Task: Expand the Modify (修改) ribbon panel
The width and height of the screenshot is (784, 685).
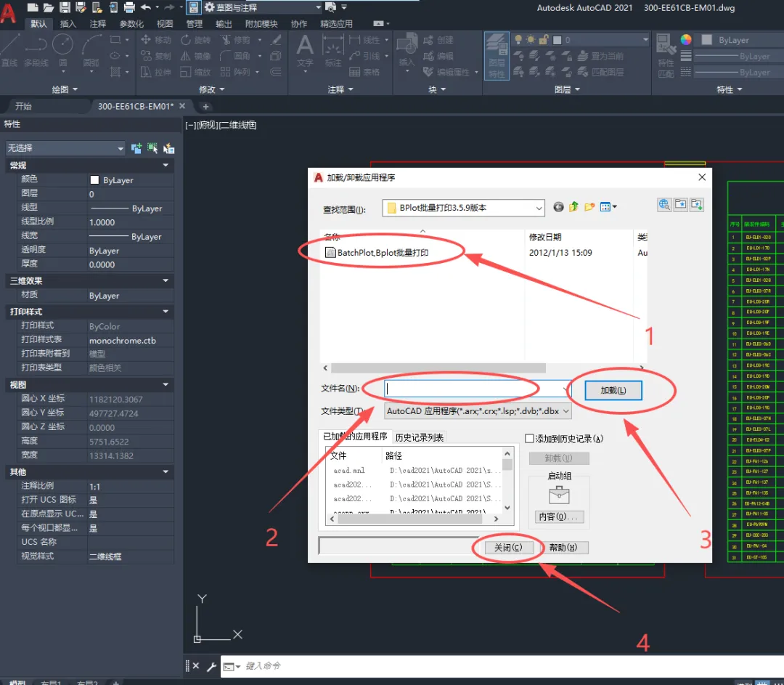Action: (x=211, y=89)
